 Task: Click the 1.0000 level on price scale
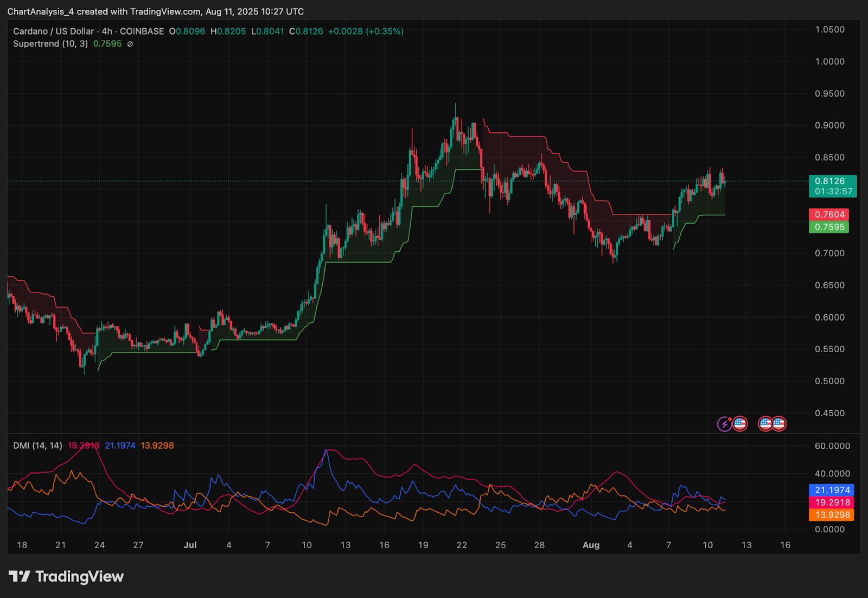830,61
